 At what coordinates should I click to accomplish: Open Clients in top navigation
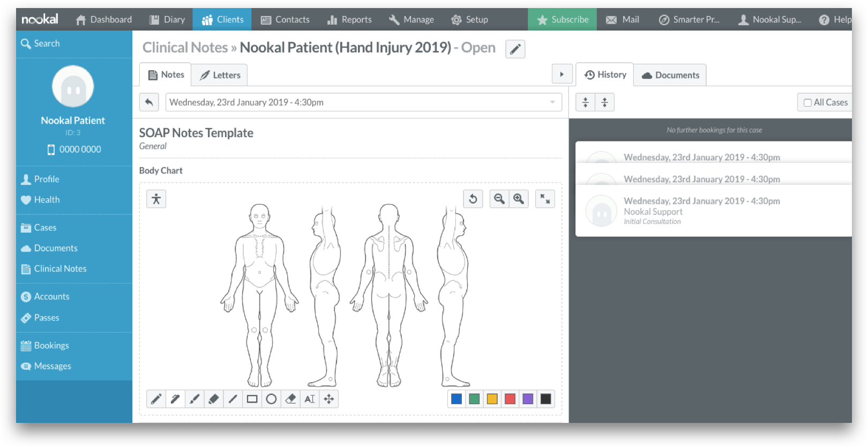point(222,19)
